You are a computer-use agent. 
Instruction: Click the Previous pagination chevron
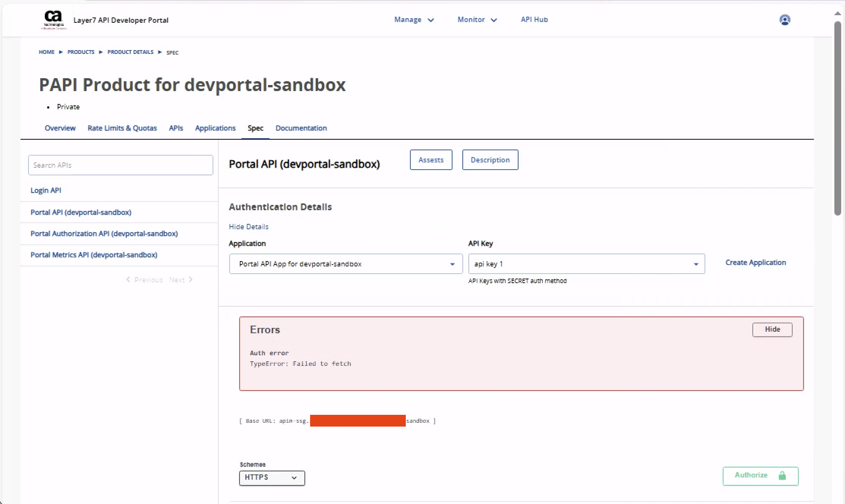128,280
